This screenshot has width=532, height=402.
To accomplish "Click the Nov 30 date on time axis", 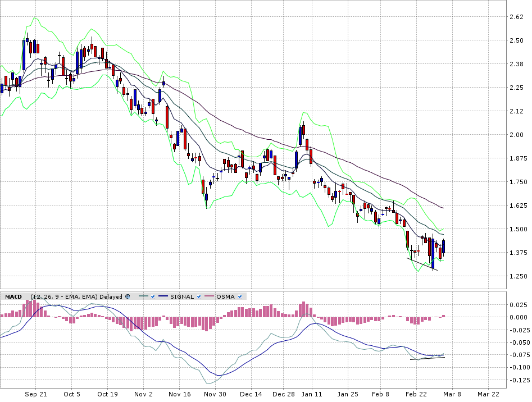I will 215,395.
